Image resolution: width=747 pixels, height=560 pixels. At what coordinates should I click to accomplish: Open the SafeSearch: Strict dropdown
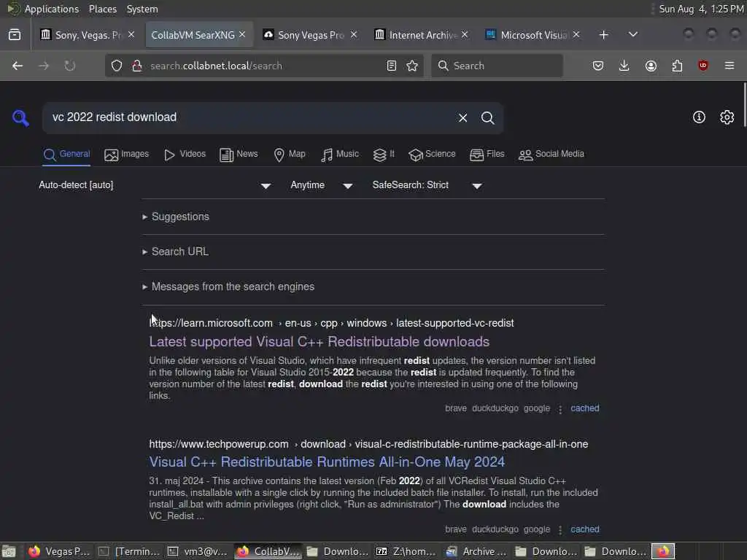click(x=427, y=185)
